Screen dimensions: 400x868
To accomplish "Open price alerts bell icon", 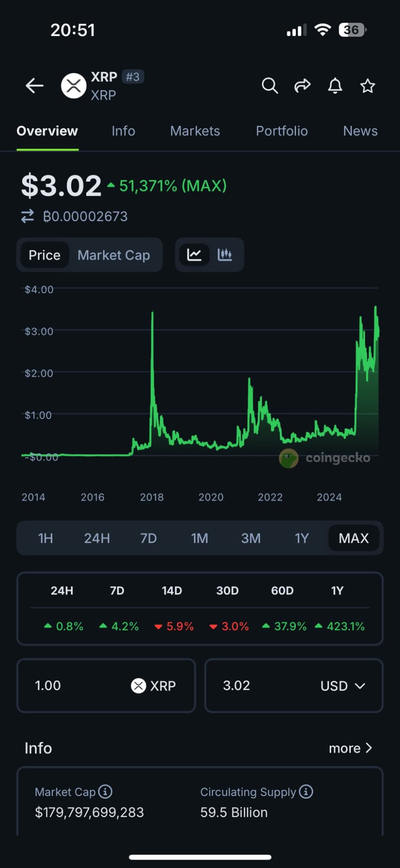I will click(x=335, y=86).
